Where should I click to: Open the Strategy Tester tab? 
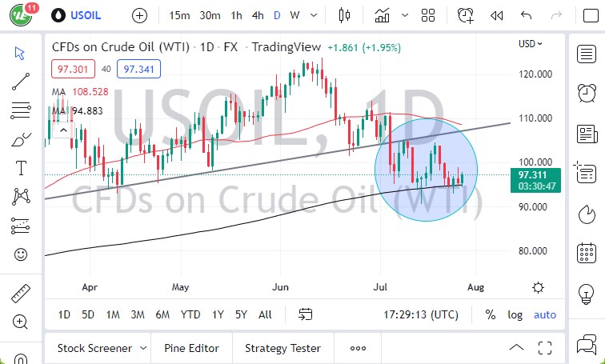click(282, 348)
